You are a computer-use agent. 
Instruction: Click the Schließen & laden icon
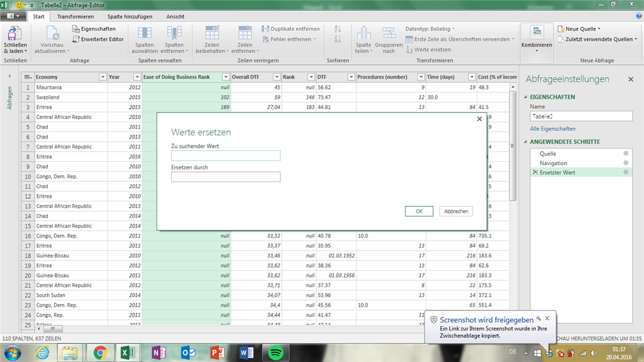(14, 33)
